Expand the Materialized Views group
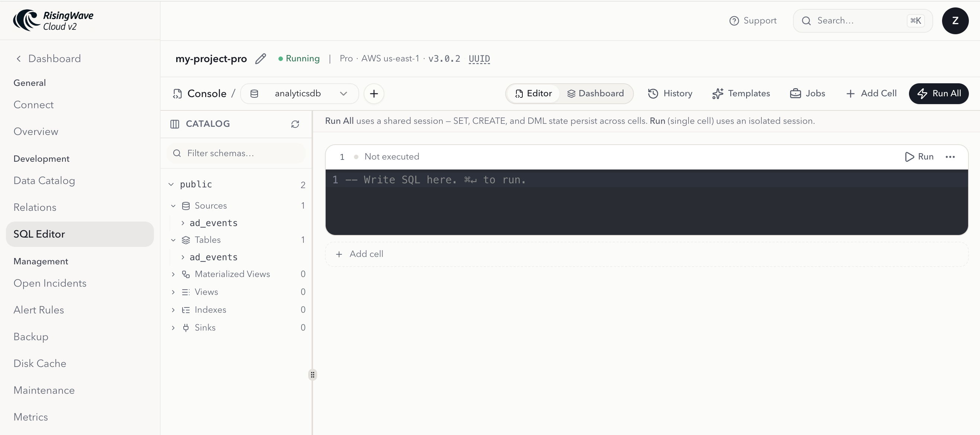This screenshot has width=980, height=435. pyautogui.click(x=173, y=274)
